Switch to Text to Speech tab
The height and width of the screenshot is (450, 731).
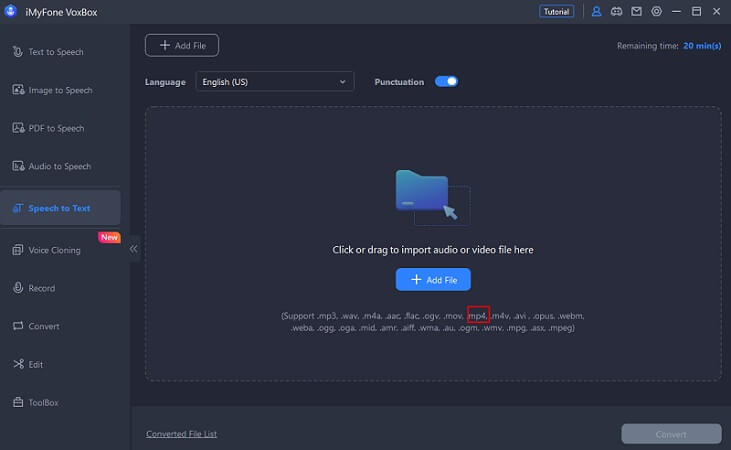point(61,52)
